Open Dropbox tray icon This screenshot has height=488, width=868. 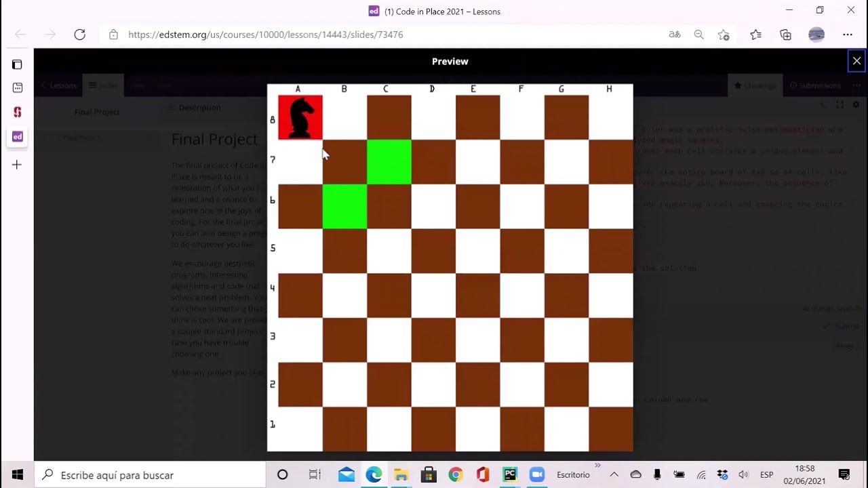pos(723,474)
